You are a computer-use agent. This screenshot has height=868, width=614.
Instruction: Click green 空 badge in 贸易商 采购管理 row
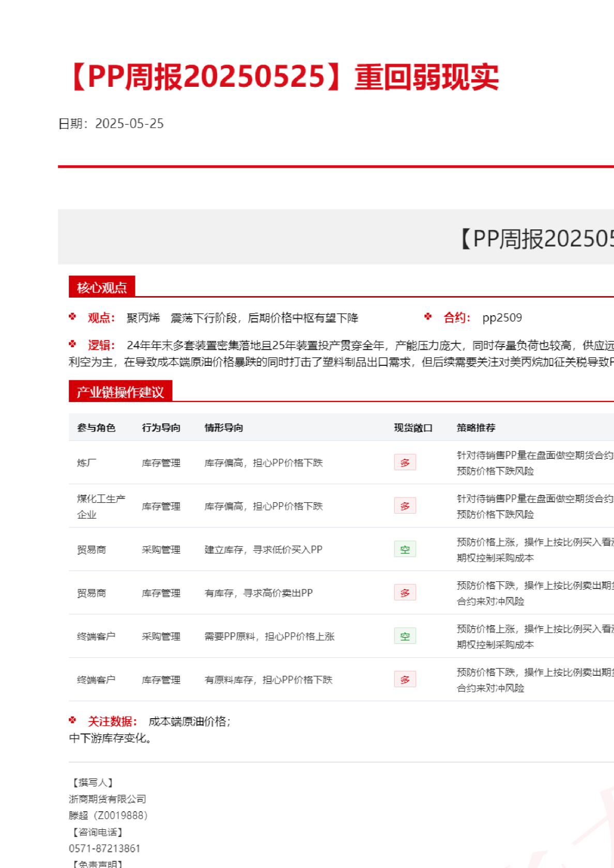click(x=405, y=549)
